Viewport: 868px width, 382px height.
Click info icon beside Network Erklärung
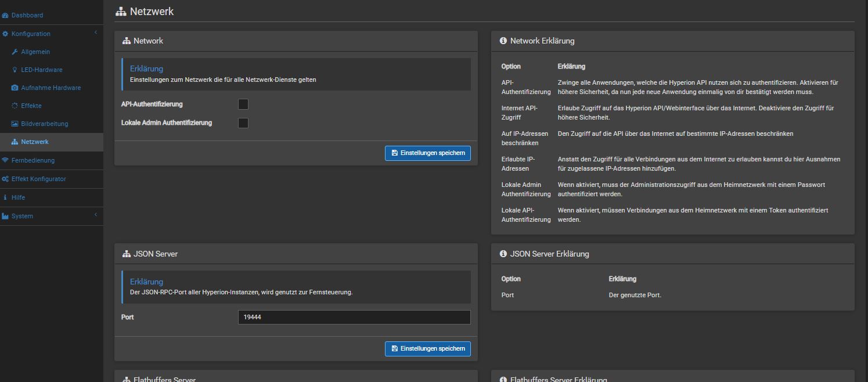[503, 41]
